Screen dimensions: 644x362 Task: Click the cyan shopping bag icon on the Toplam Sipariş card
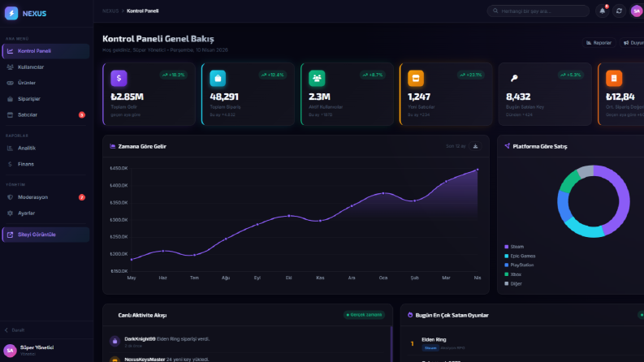(x=218, y=78)
